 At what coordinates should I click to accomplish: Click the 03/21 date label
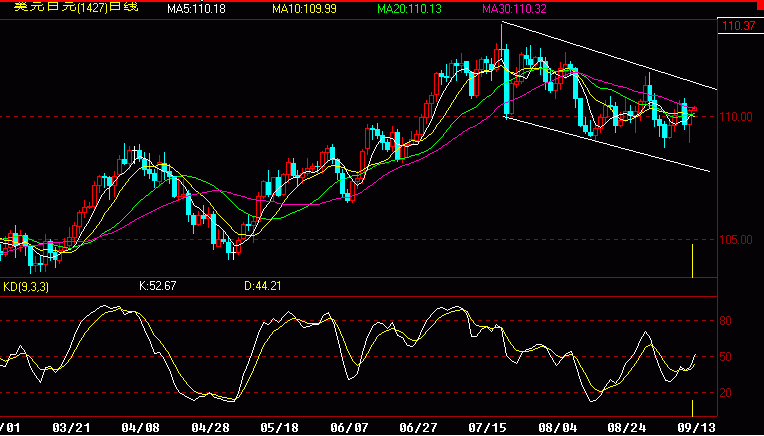(70, 428)
